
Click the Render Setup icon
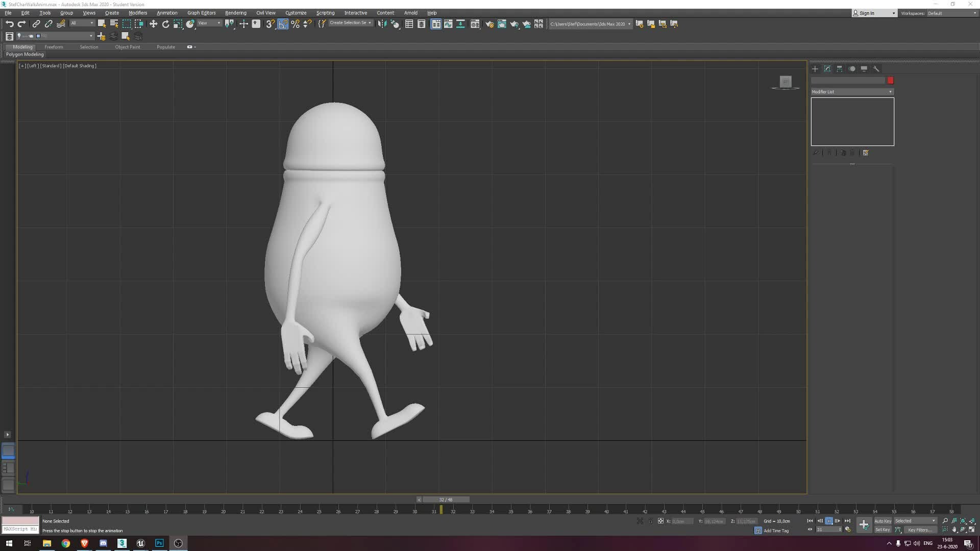(489, 23)
